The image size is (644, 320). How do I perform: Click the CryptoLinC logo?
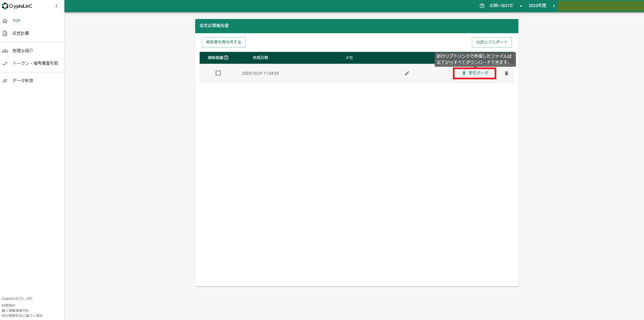(x=17, y=6)
